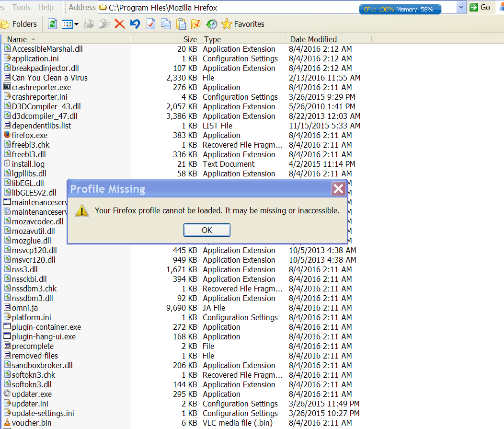Click OK in the Profile Missing dialog
This screenshot has height=429, width=504.
tap(206, 230)
